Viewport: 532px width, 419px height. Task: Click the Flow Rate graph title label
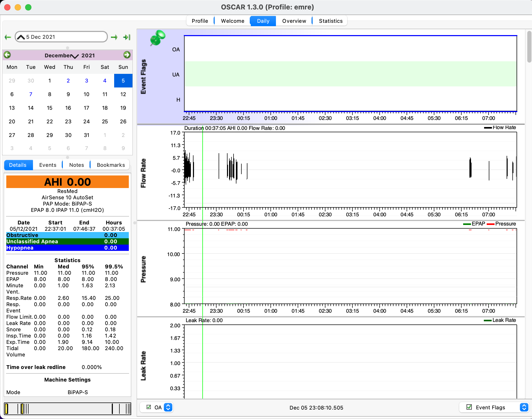143,173
